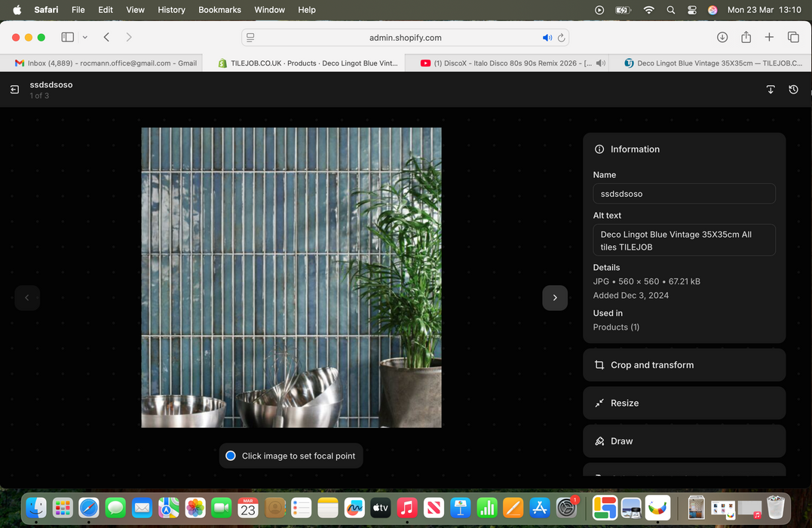Screen dimensions: 812x528
Task: Toggle the focal point radio indicator
Action: [231, 456]
